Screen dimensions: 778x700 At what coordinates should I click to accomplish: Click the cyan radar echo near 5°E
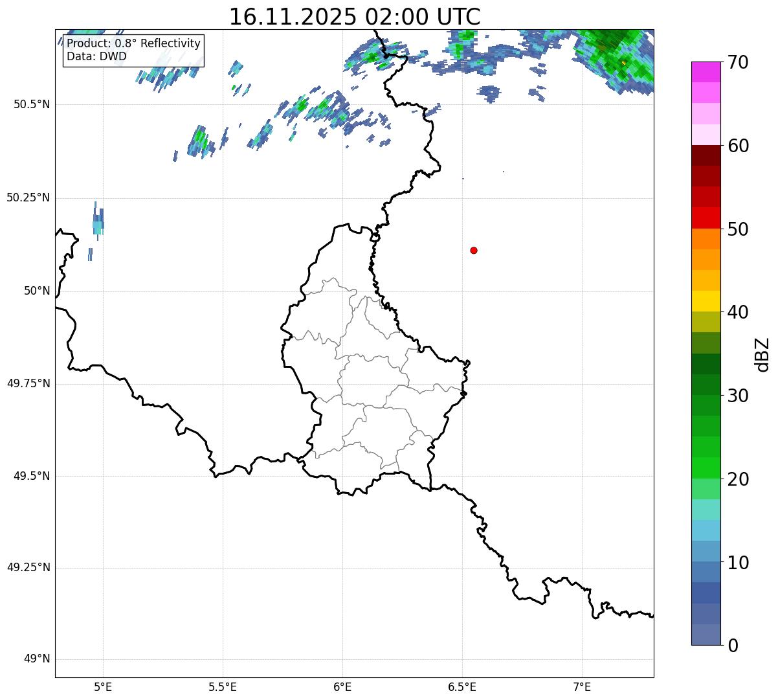(x=98, y=222)
